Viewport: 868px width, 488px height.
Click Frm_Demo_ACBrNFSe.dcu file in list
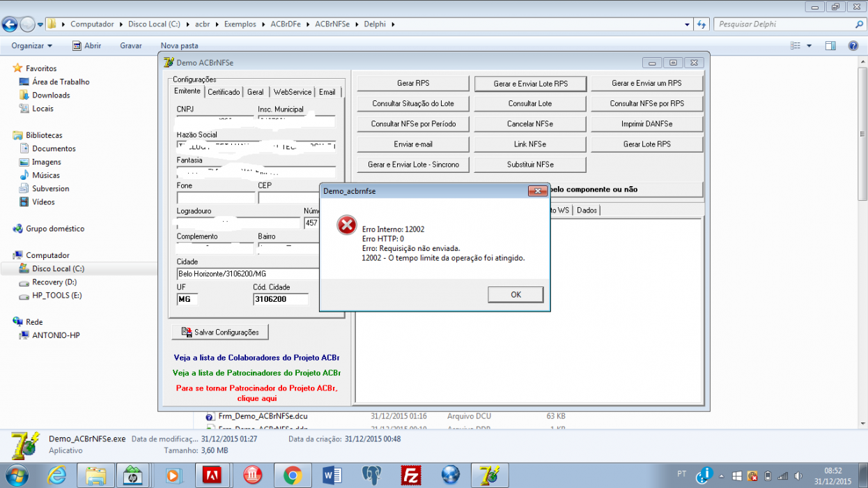(263, 416)
